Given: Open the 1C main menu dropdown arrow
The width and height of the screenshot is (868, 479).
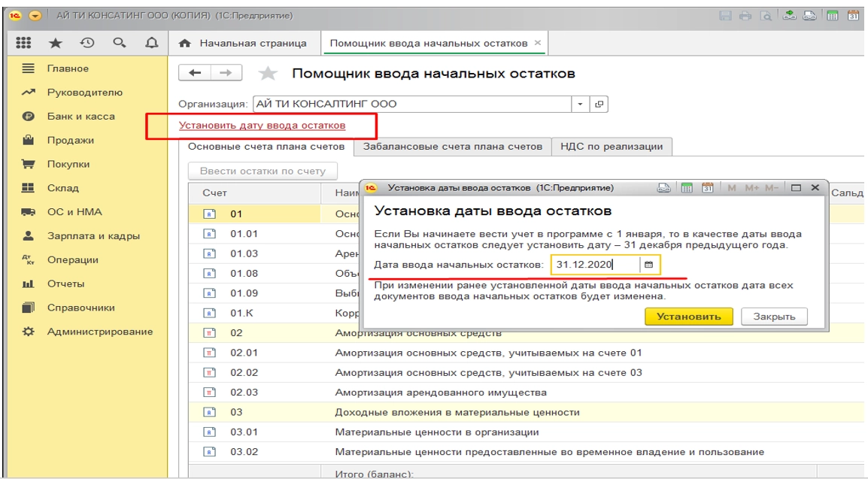Looking at the screenshot, I should coord(35,16).
